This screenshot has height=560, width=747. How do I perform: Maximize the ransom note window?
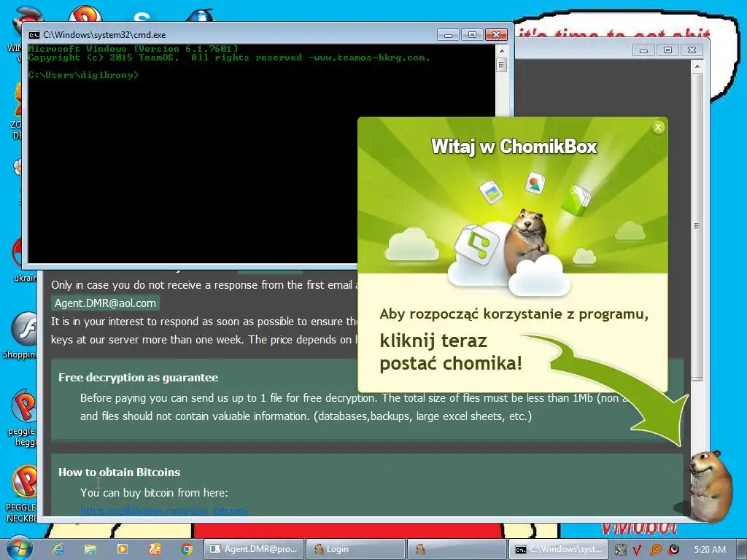pos(668,50)
